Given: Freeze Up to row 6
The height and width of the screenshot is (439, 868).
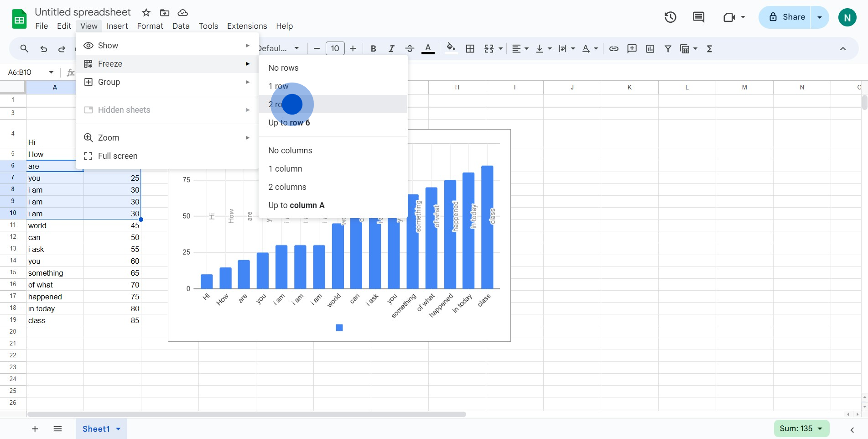Looking at the screenshot, I should [x=333, y=123].
